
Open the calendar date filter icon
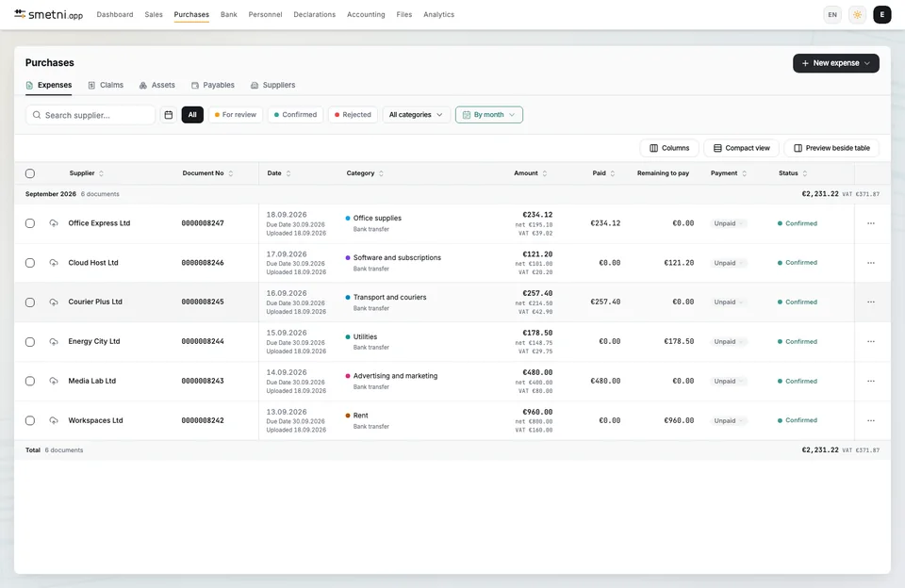pyautogui.click(x=169, y=115)
